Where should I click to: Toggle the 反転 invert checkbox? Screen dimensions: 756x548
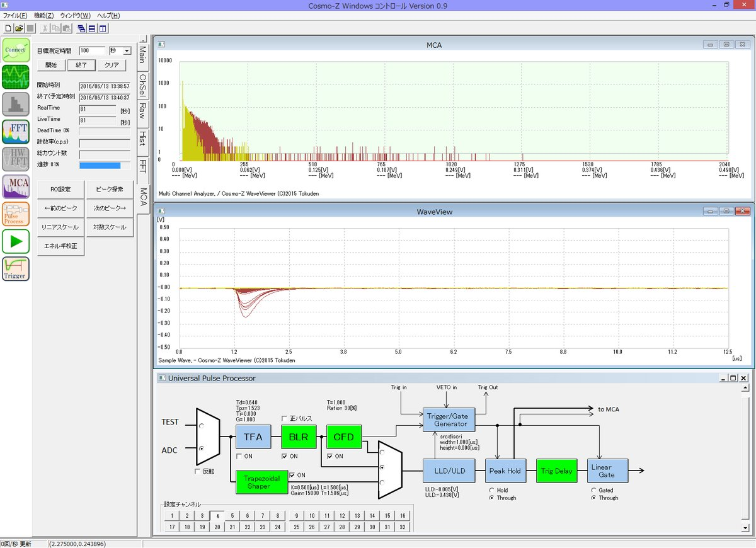point(198,471)
